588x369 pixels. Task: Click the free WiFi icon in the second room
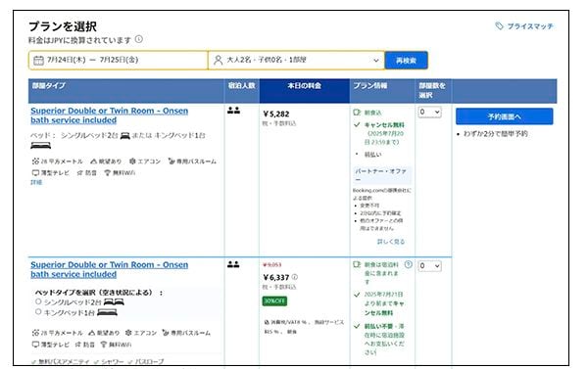coord(104,345)
